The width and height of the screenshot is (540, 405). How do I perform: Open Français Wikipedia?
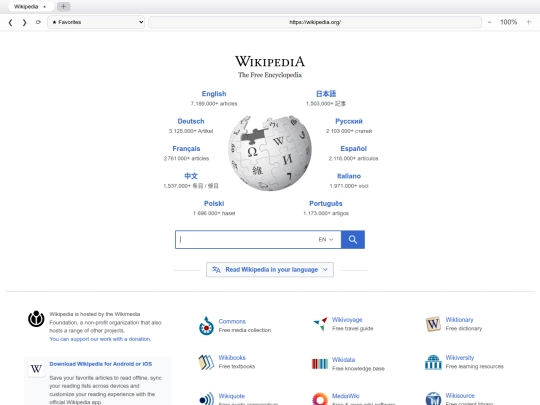[x=186, y=148]
